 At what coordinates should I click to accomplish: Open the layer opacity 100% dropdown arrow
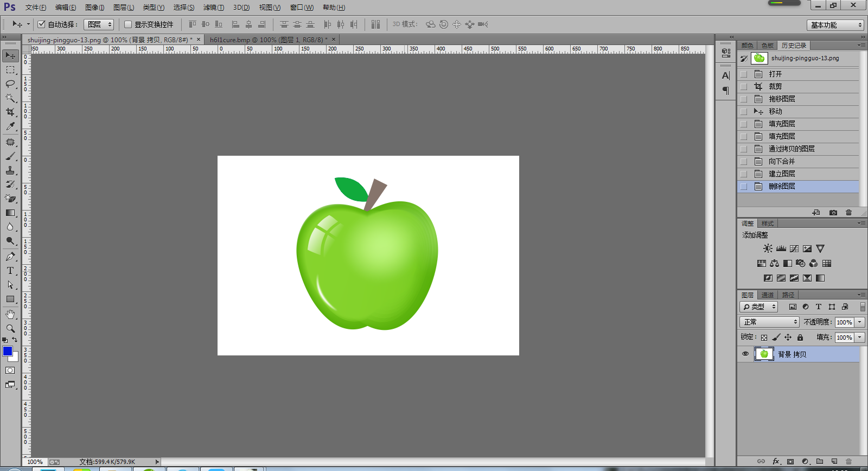click(860, 322)
